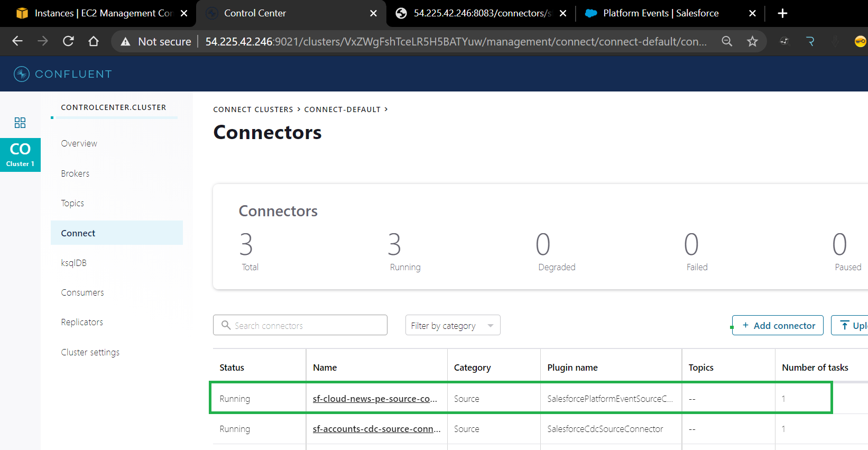Switch to Platform Events Salesforce tab

660,13
